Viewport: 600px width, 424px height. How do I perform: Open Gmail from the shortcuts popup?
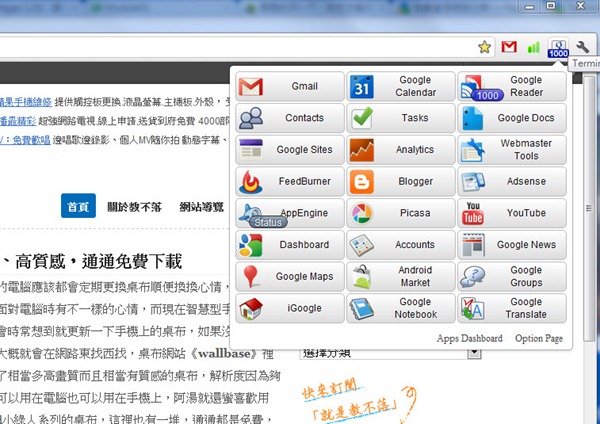coord(290,86)
